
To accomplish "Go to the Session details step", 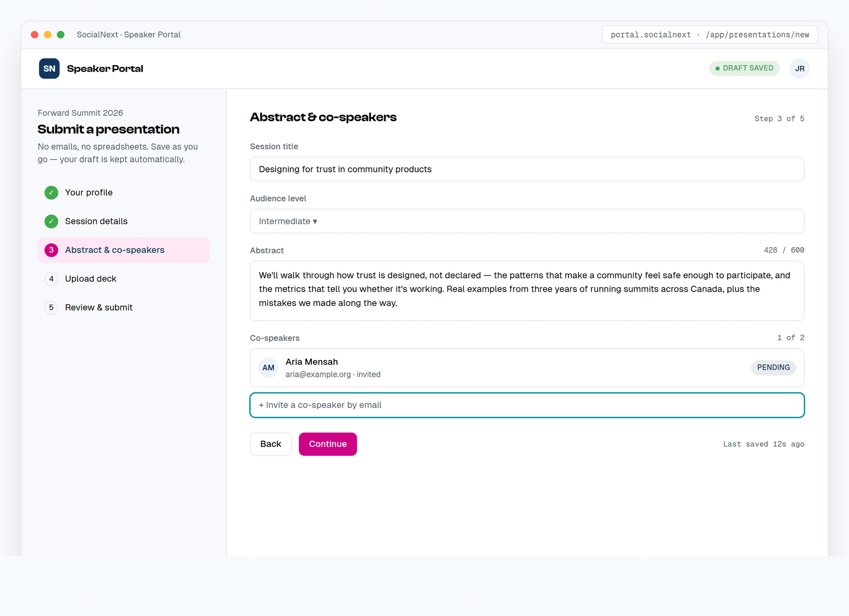I will pyautogui.click(x=123, y=221).
